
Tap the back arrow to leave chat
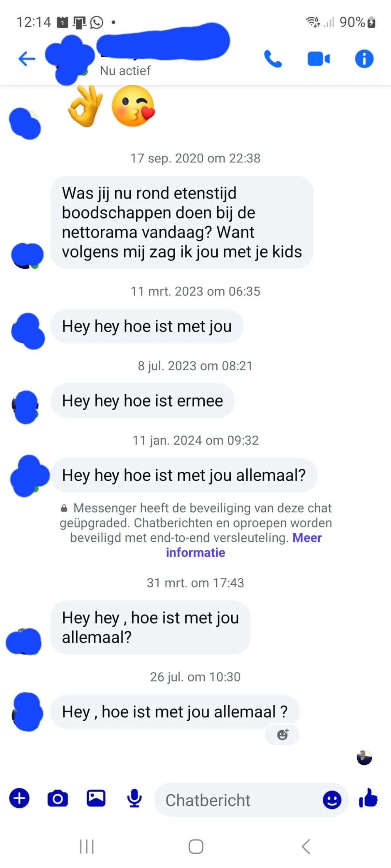[27, 59]
